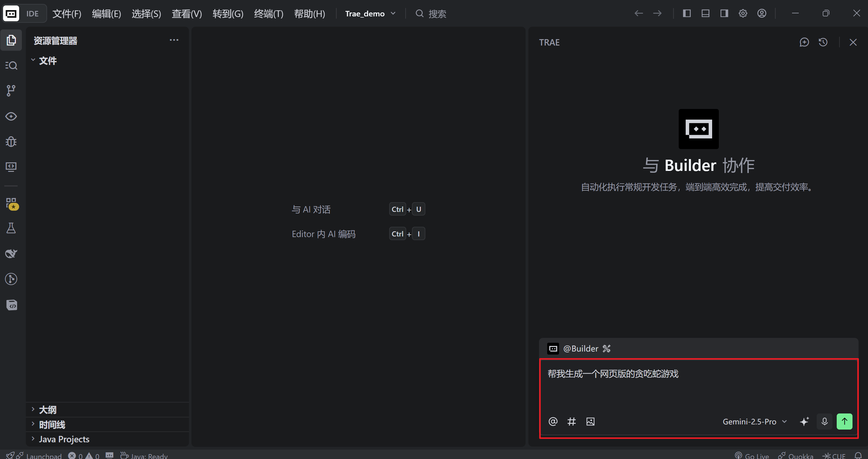This screenshot has height=459, width=868.
Task: Toggle the primary left sidebar layout
Action: click(x=686, y=13)
